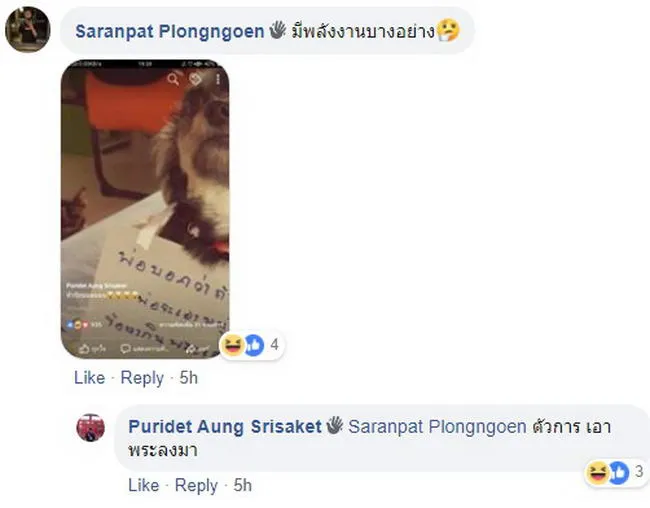Open Saranpat Plongngoen's profile picture

(x=28, y=29)
